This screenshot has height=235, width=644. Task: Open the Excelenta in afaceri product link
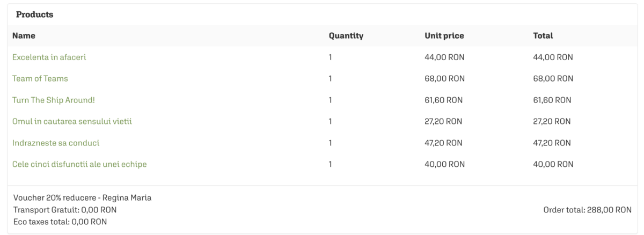[49, 57]
